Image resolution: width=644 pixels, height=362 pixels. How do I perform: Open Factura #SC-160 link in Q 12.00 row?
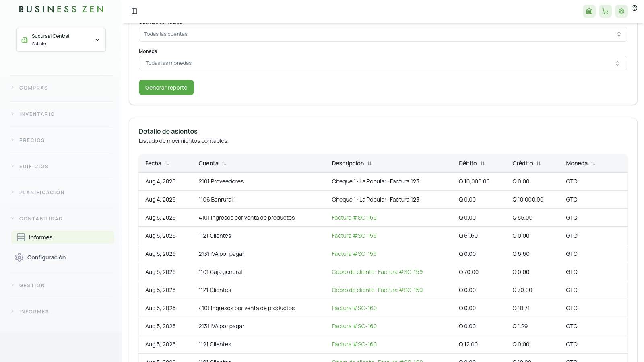coord(354,344)
